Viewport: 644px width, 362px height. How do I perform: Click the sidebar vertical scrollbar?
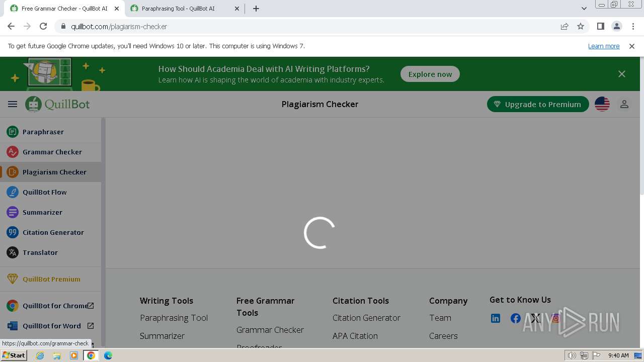tap(103, 231)
